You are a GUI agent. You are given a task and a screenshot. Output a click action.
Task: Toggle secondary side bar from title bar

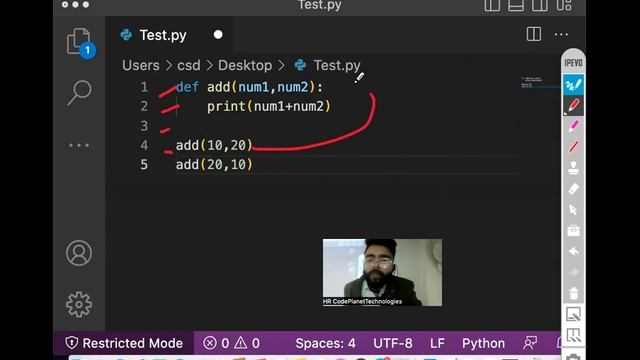(x=540, y=5)
